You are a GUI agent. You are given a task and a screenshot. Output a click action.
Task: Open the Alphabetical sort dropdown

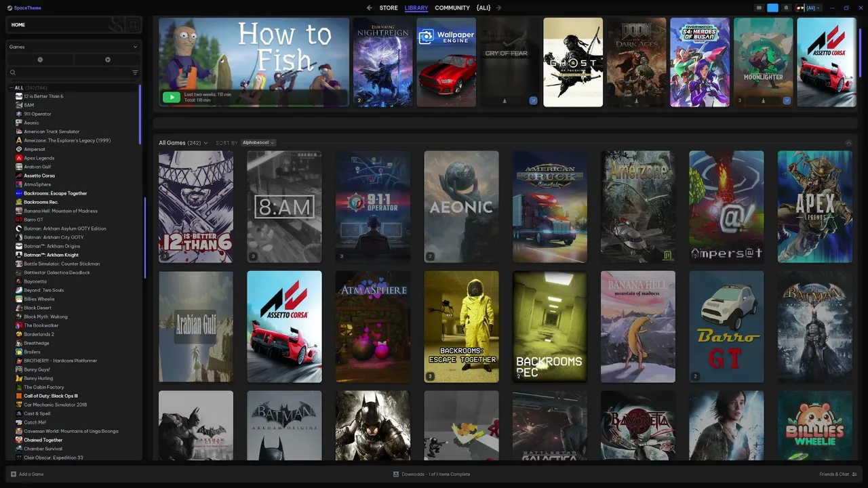[x=258, y=143]
